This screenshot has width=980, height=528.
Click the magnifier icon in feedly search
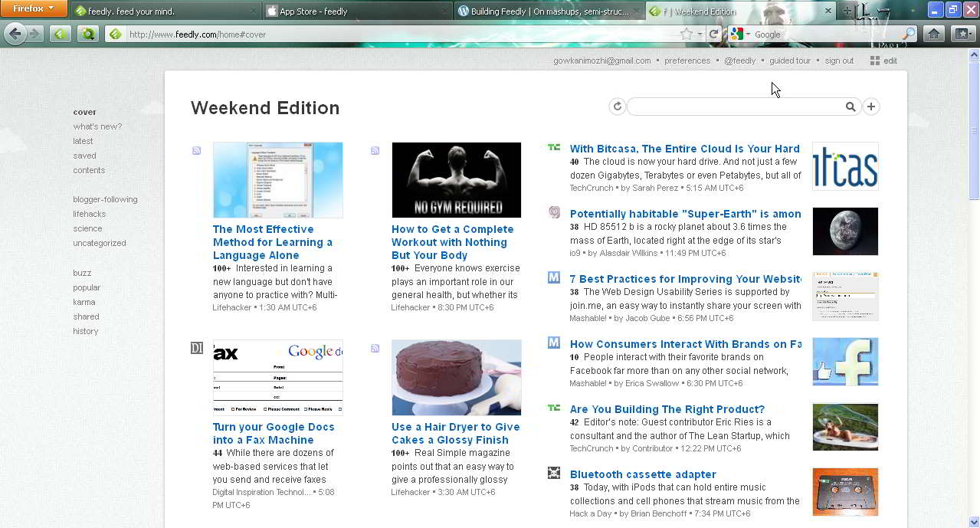point(851,107)
